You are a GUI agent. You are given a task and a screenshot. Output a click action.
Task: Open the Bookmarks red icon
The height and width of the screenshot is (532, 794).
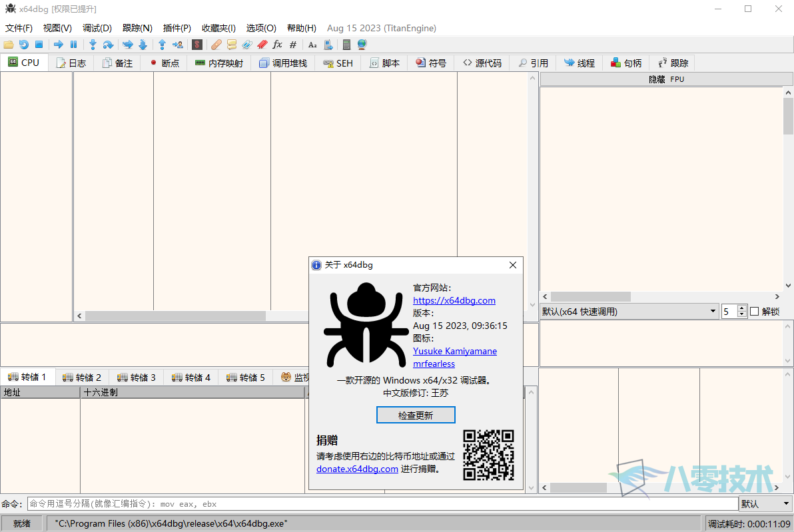point(262,45)
